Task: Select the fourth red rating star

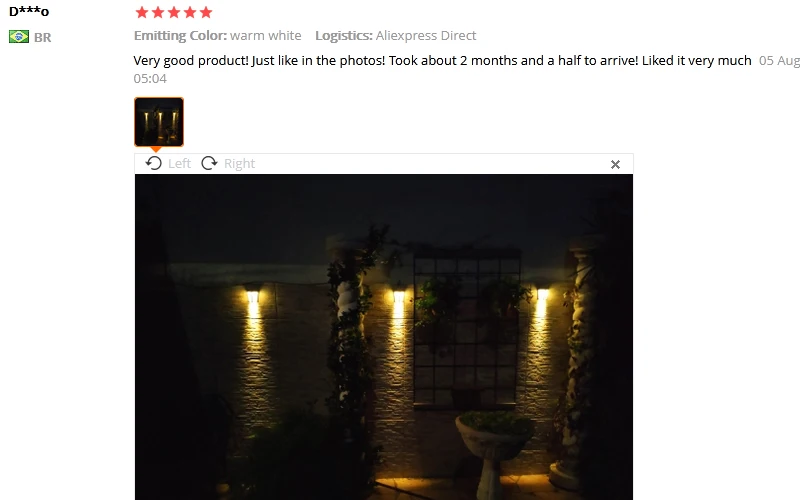Action: click(x=190, y=12)
